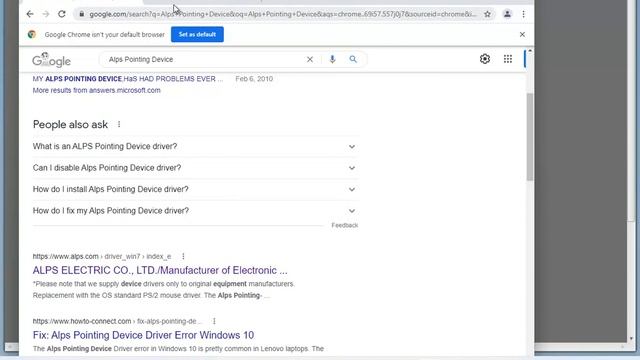Expand Can I disable Alps Pointing Device driver
The image size is (640, 360).
coord(195,168)
